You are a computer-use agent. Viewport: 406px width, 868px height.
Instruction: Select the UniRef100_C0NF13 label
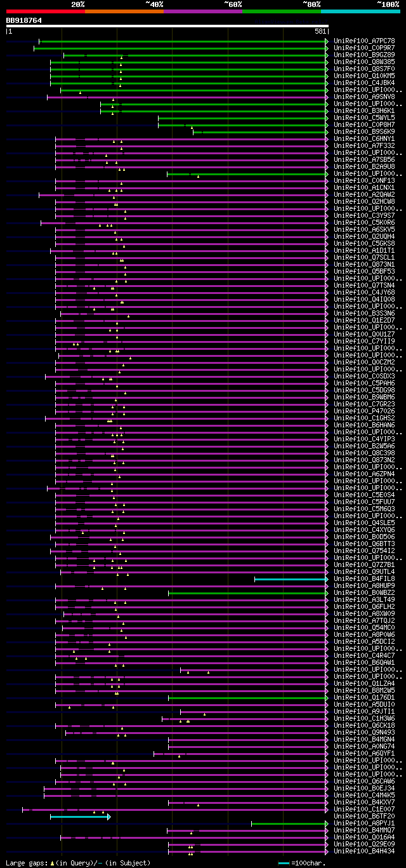(x=364, y=180)
